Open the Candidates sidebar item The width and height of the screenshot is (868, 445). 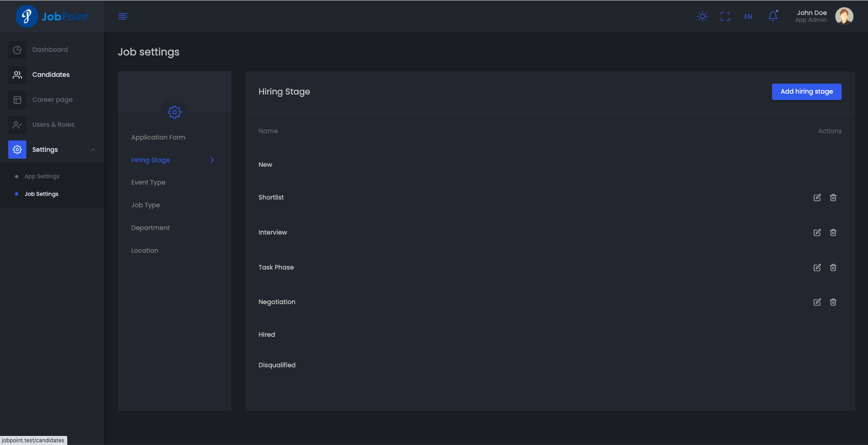pyautogui.click(x=51, y=75)
